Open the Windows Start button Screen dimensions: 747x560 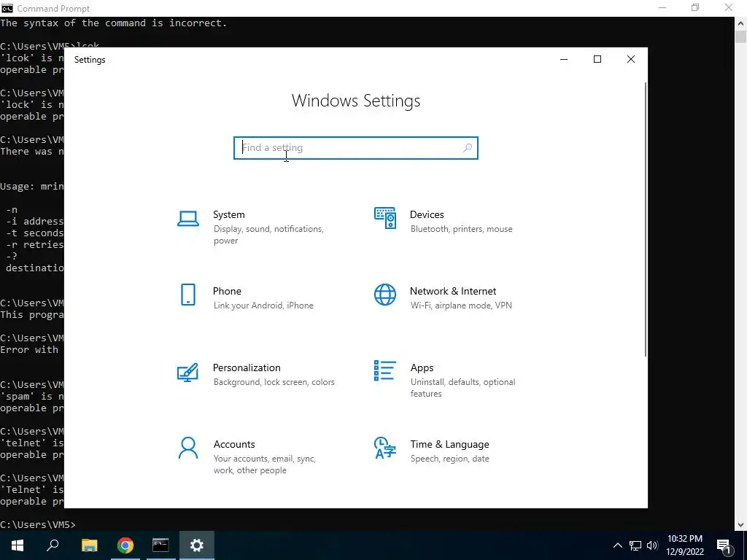[x=18, y=545]
